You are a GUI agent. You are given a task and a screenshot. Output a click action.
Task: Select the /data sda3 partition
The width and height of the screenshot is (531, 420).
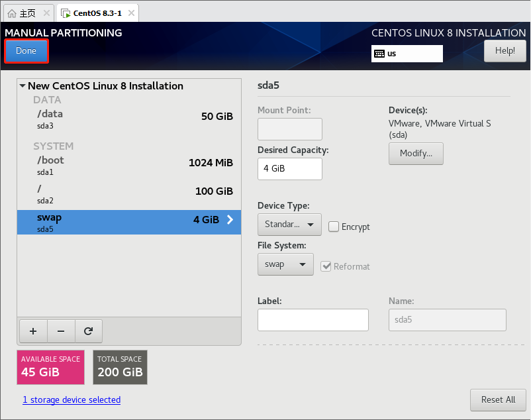[129, 119]
